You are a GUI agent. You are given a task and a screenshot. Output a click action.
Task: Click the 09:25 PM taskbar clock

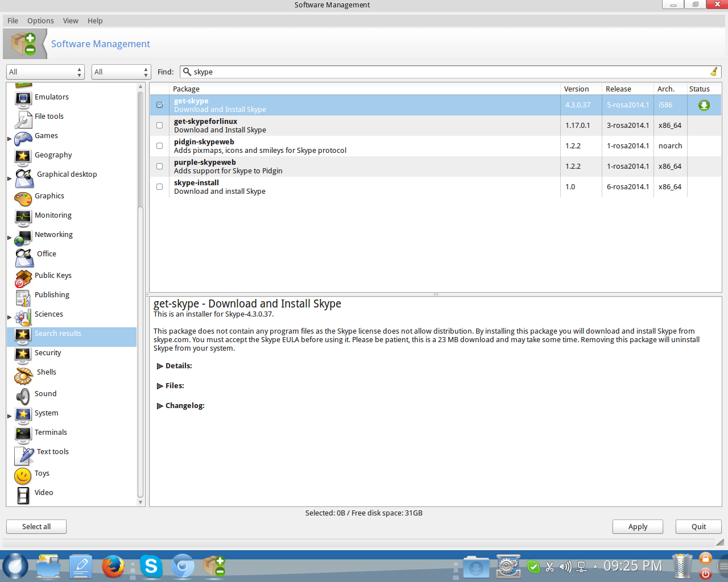(x=632, y=566)
